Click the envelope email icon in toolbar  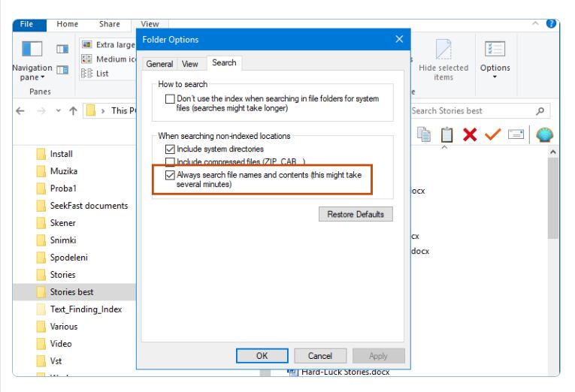516,134
